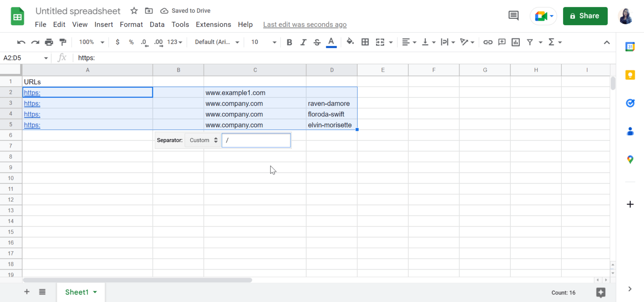Select the Sheet1 tab
The height and width of the screenshot is (302, 644).
(x=81, y=292)
